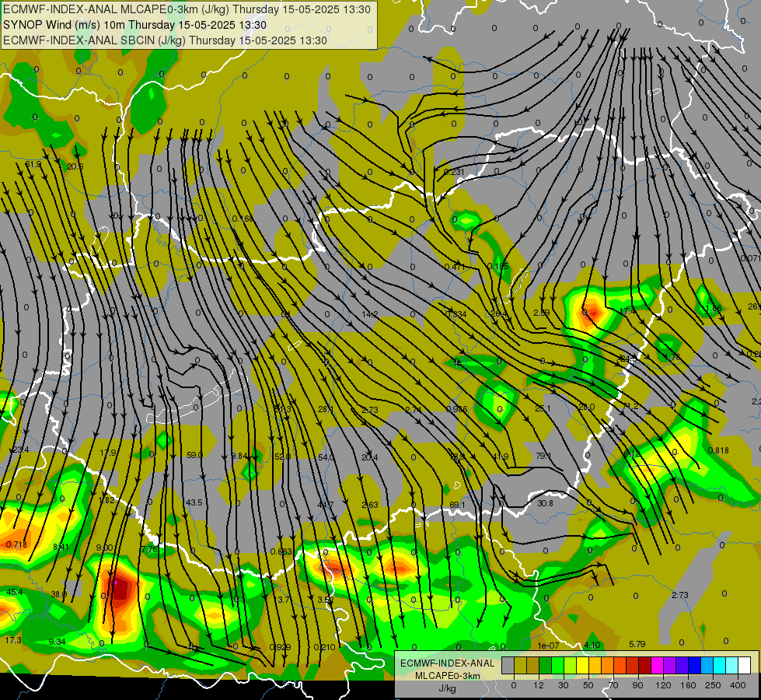
Task: Click the map value 0.334
Action: pyautogui.click(x=456, y=314)
